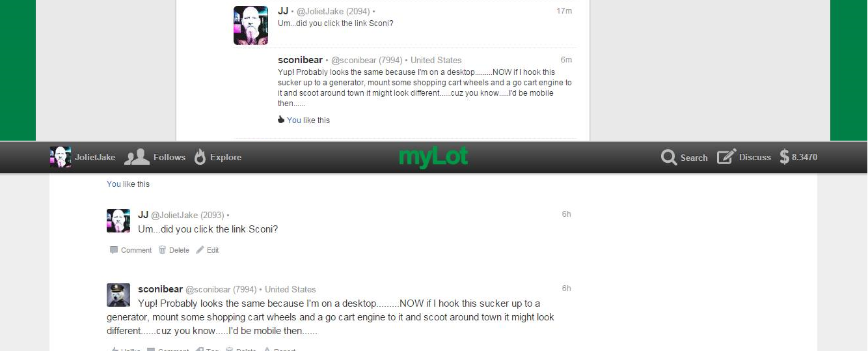Click sconibear's username in the lower comment
The width and height of the screenshot is (868, 351).
(160, 289)
